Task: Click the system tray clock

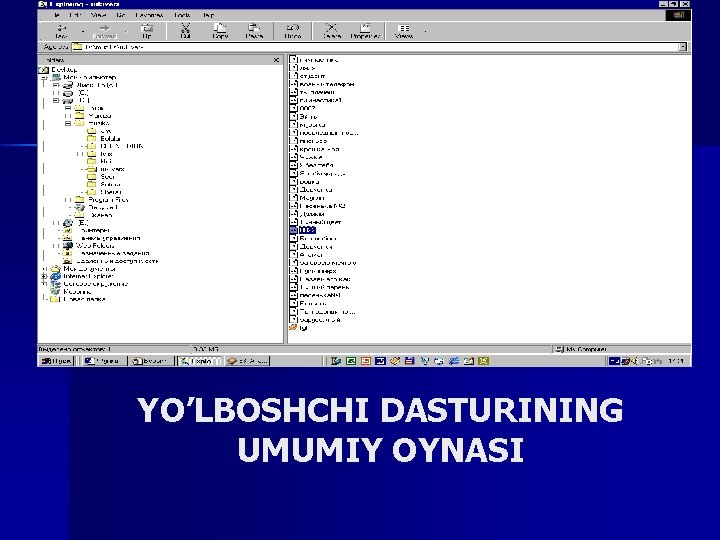Action: (675, 361)
